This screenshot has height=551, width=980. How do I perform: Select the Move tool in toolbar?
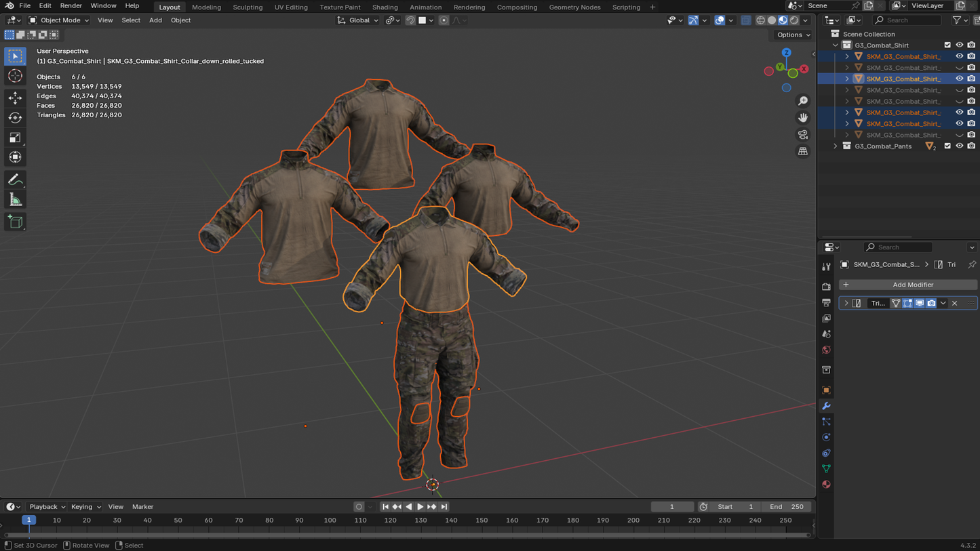pos(15,98)
